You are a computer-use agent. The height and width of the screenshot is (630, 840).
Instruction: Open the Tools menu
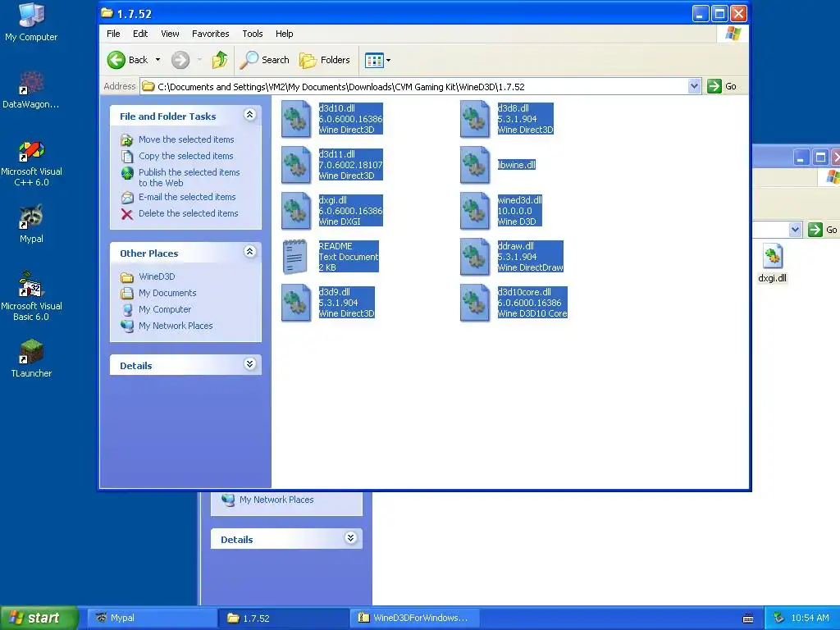(x=253, y=34)
